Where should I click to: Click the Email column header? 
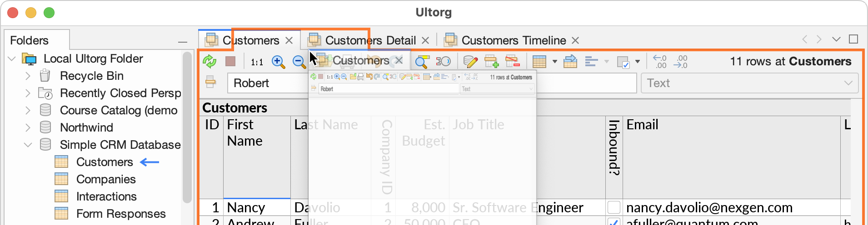[x=731, y=157]
